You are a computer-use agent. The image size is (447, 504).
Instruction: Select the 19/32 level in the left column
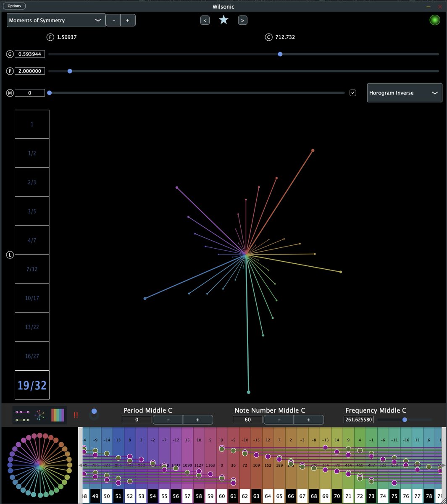point(32,385)
